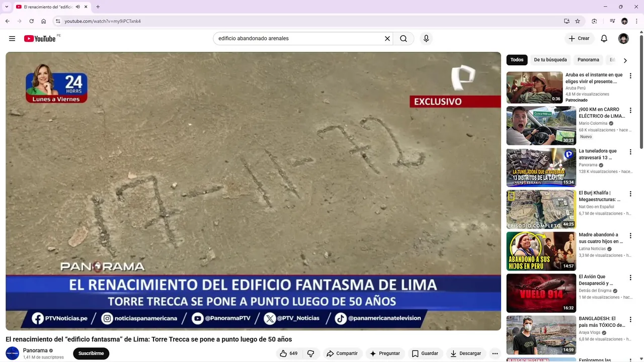644x362 pixels.
Task: Open options menu for Madre abandonó video
Action: point(630,236)
